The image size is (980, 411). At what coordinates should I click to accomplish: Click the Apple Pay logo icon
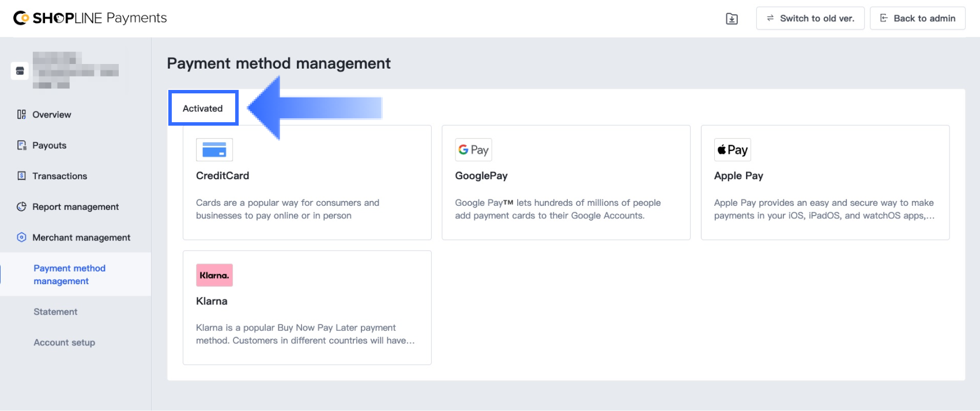pos(732,150)
